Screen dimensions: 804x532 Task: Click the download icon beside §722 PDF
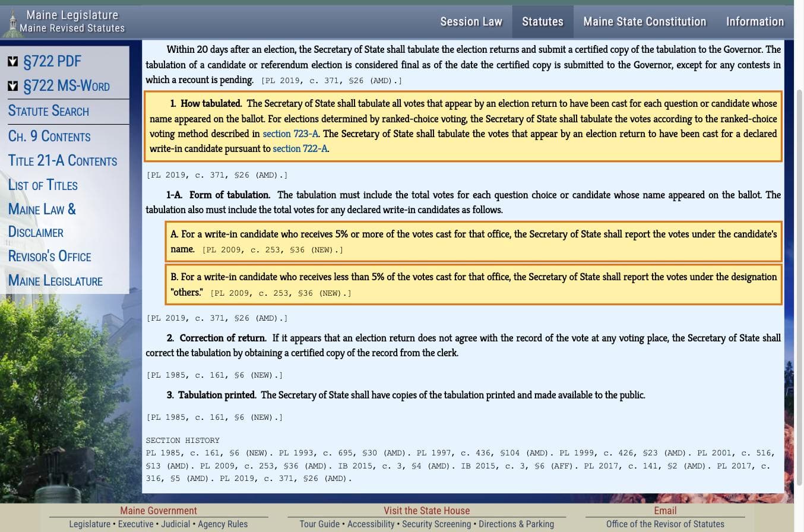coord(12,61)
